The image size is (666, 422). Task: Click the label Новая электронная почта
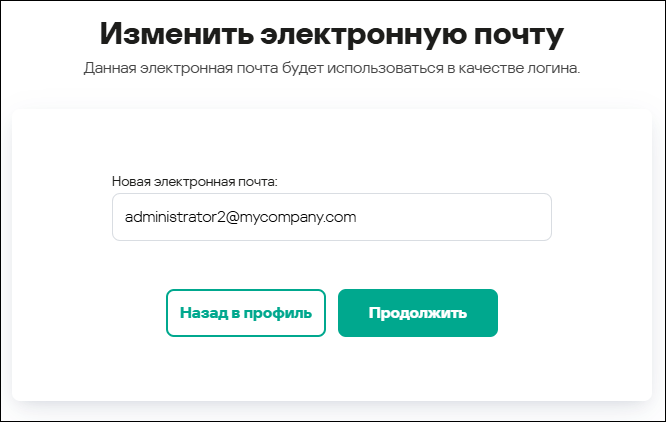point(194,181)
